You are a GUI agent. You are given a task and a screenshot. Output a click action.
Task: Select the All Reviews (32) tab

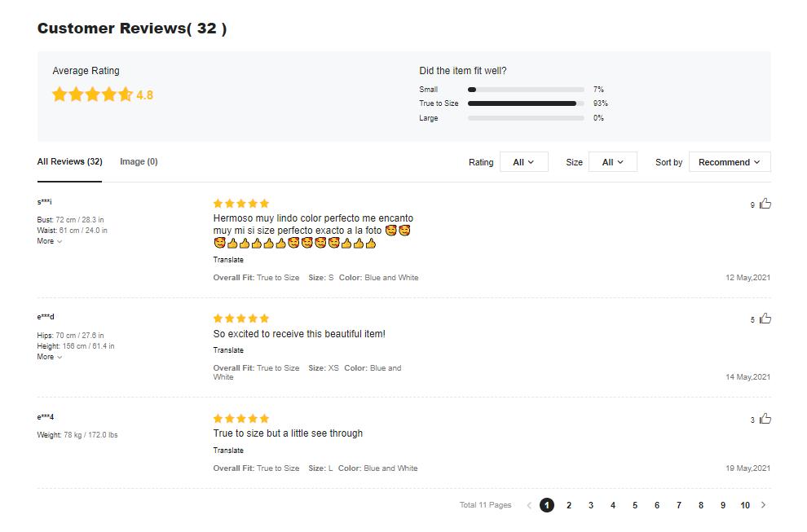(69, 161)
